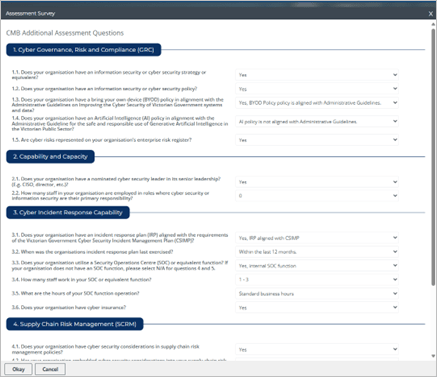The height and width of the screenshot is (377, 437).
Task: Click the 'CMB Additional Assessment Questions' title
Action: click(x=65, y=33)
